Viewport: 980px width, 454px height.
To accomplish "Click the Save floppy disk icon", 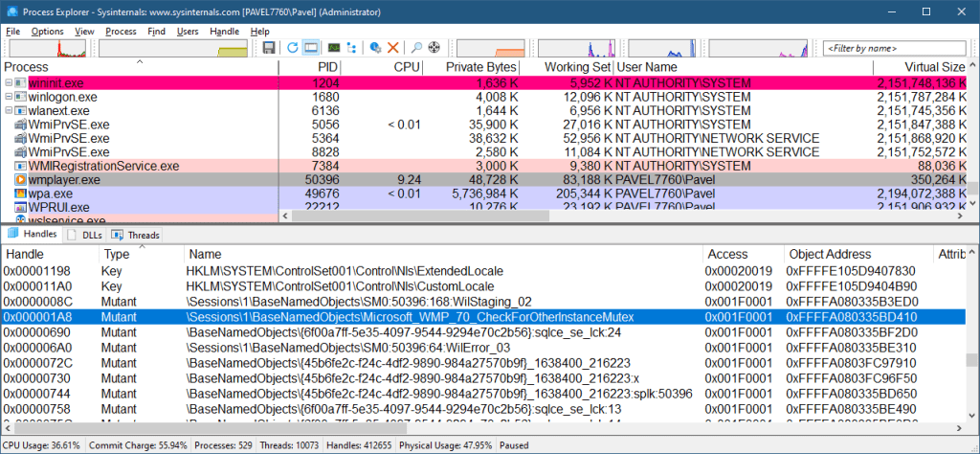I will [x=269, y=48].
